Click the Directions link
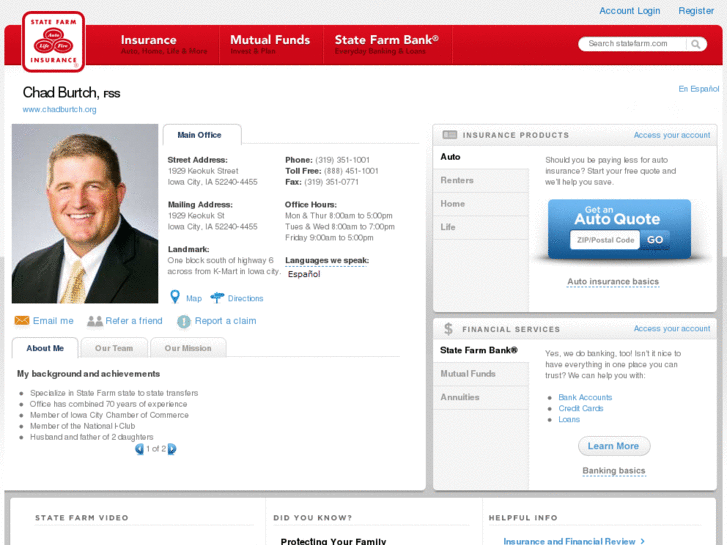 click(245, 298)
